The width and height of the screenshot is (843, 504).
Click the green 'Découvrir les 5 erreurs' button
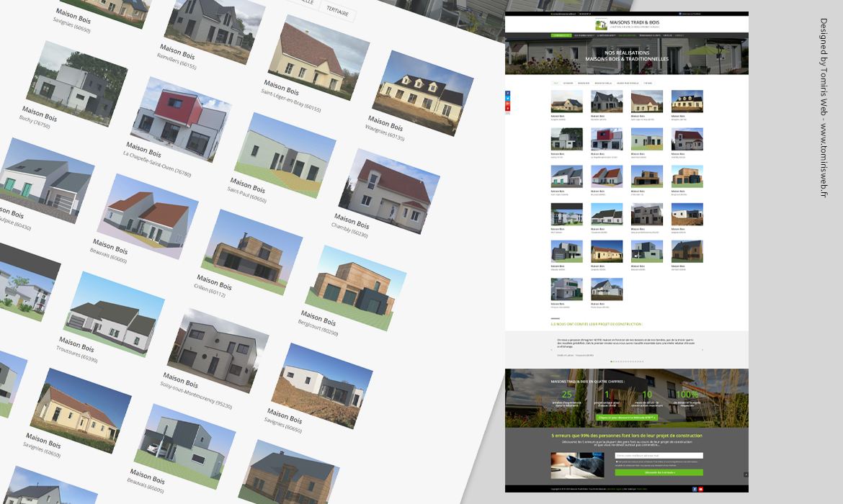659,472
